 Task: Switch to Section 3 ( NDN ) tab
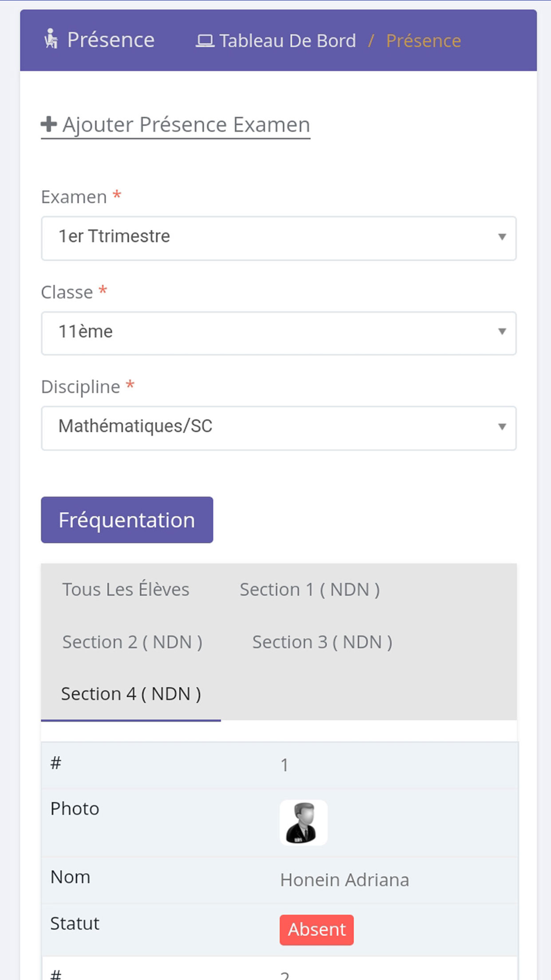coord(322,642)
